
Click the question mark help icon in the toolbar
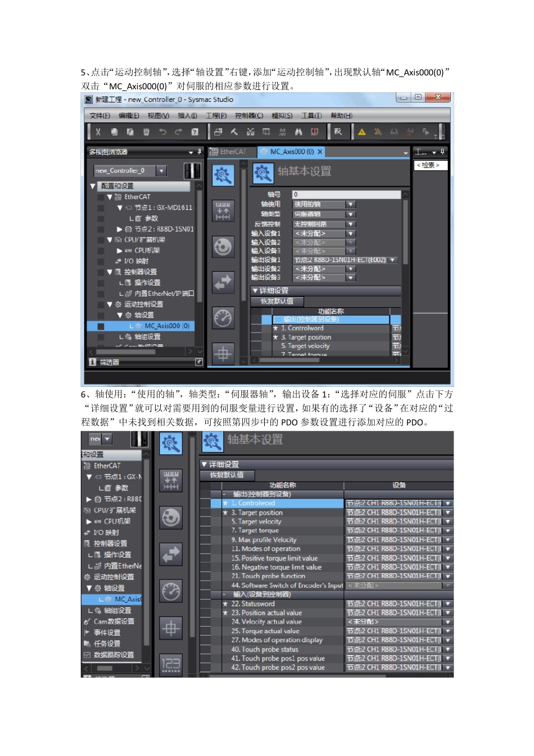194,132
